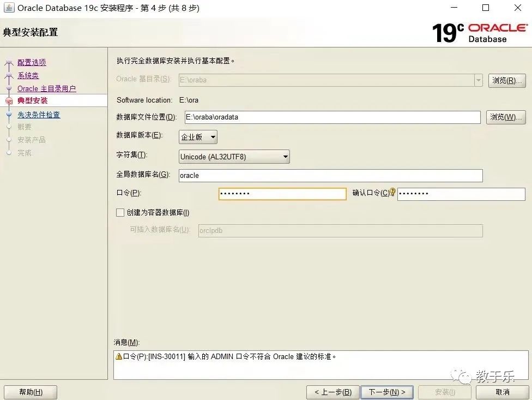Click the 安装(I) install button
This screenshot has width=532, height=400.
pyautogui.click(x=445, y=392)
